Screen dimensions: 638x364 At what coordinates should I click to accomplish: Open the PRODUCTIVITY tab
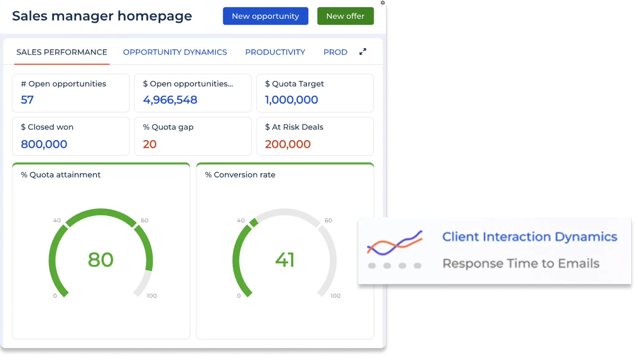pos(275,52)
